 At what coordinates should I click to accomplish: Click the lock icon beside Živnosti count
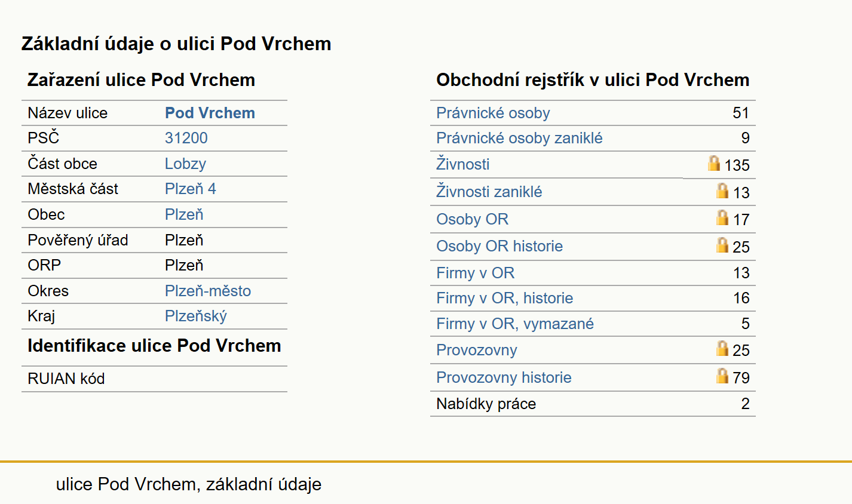pos(714,163)
